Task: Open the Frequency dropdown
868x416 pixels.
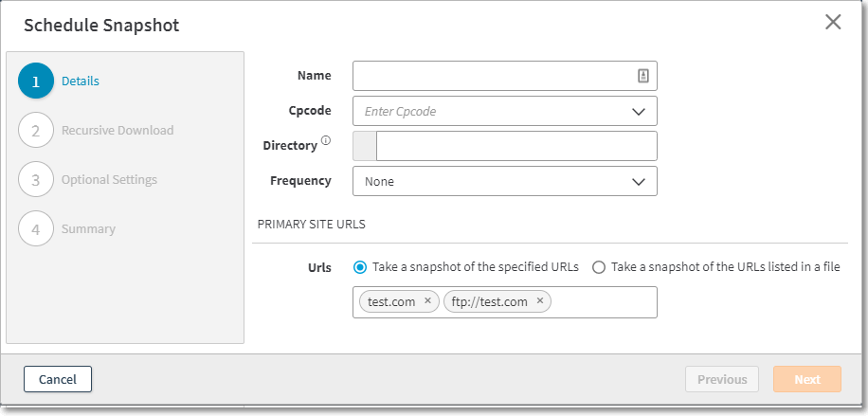Action: pos(638,181)
